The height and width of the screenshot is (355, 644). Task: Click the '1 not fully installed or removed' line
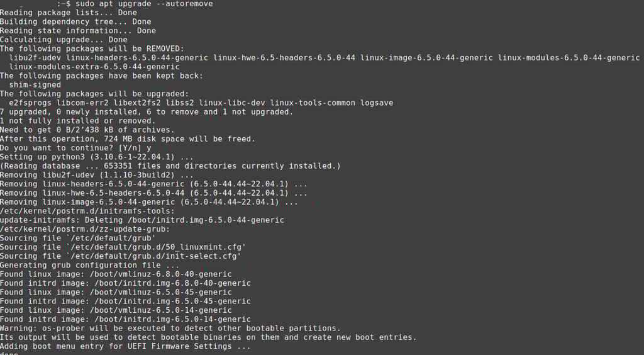coord(78,121)
